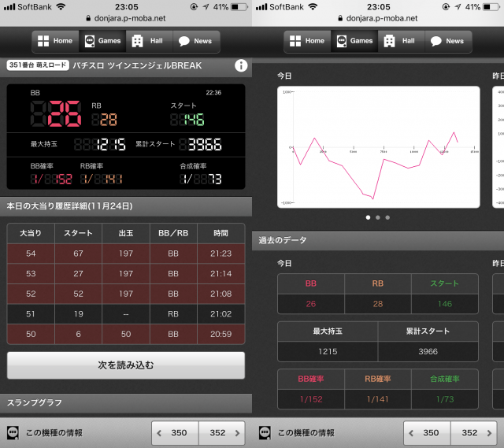Image resolution: width=504 pixels, height=448 pixels.
Task: Open Home tab in left screen navigation
Action: tap(55, 41)
